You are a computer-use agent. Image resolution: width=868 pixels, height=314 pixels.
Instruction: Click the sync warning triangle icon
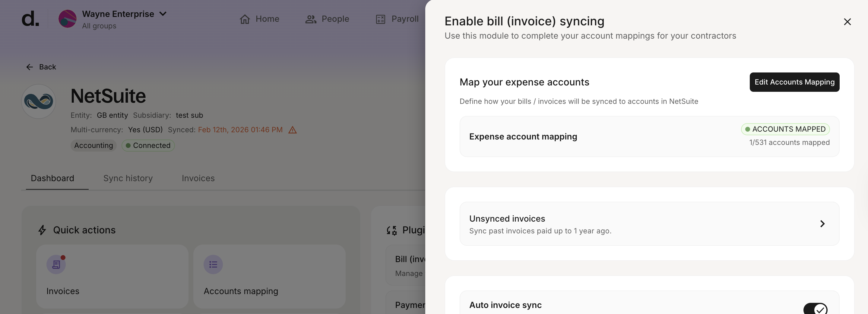point(293,130)
